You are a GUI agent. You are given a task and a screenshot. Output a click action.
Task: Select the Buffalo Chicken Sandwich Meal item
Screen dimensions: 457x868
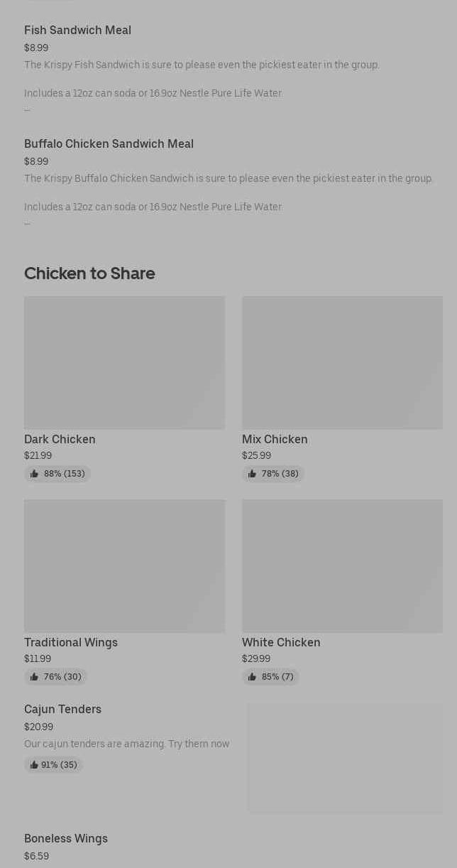(109, 143)
